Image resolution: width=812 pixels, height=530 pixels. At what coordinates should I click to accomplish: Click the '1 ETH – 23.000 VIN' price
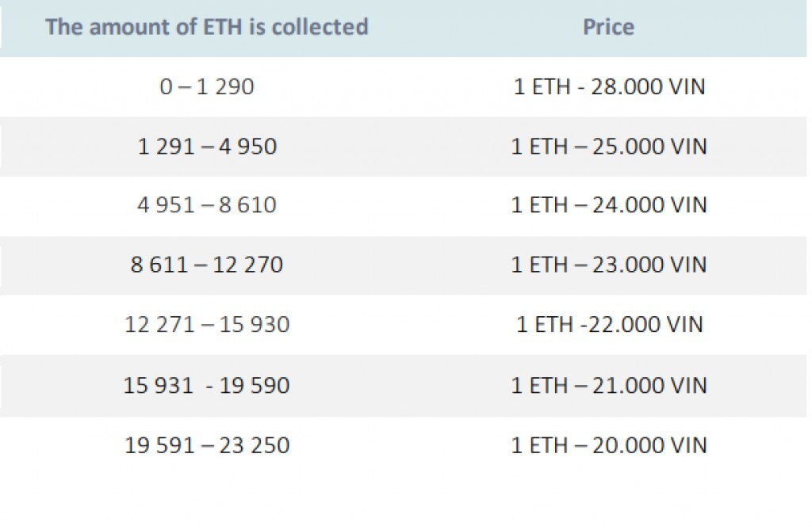tap(608, 265)
